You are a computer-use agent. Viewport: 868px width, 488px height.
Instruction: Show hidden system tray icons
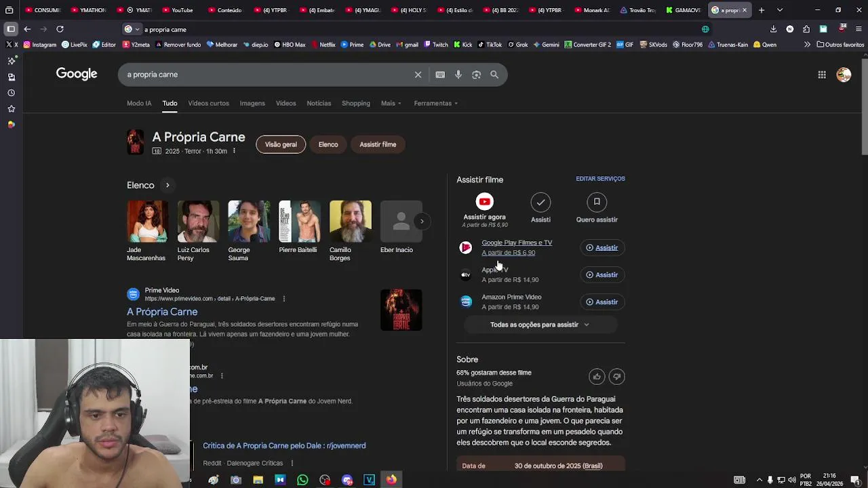click(x=759, y=480)
